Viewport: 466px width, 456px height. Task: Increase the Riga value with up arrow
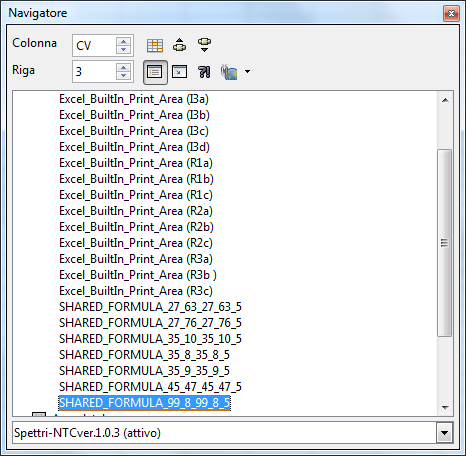(124, 68)
